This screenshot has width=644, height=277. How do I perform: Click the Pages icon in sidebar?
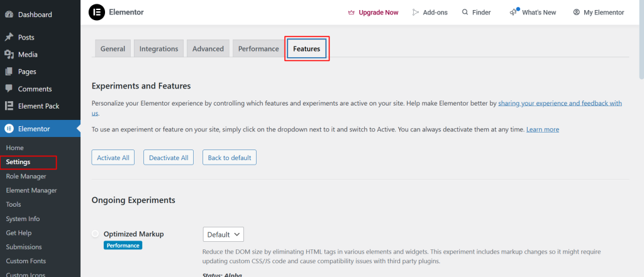pos(9,72)
